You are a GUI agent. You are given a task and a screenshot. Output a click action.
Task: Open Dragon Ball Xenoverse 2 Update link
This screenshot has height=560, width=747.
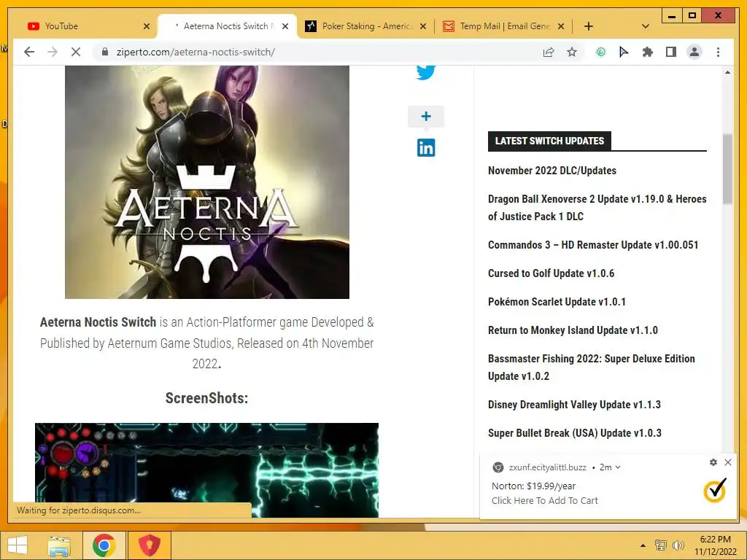tap(597, 208)
